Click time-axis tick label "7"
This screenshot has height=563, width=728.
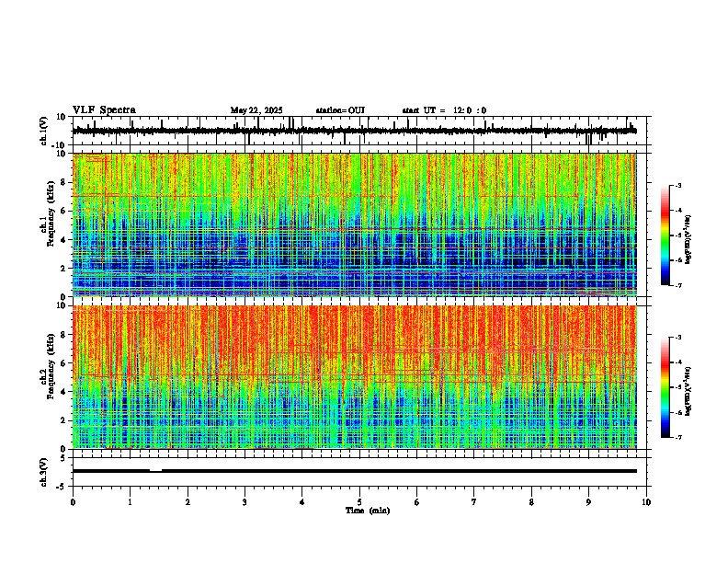[x=474, y=502]
